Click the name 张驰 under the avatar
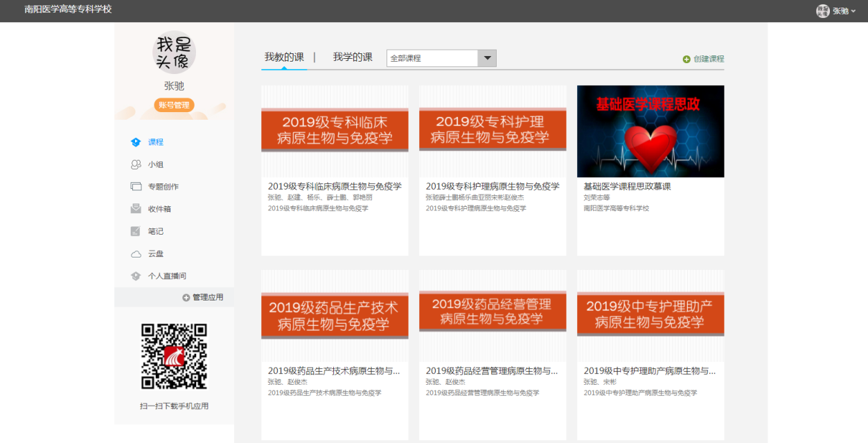Image resolution: width=868 pixels, height=443 pixels. point(174,86)
